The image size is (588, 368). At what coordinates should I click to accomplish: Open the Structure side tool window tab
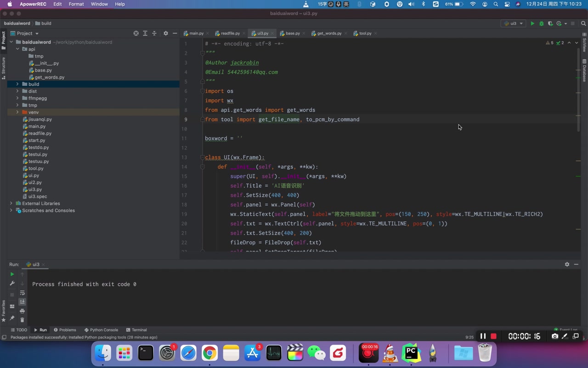pos(3,68)
